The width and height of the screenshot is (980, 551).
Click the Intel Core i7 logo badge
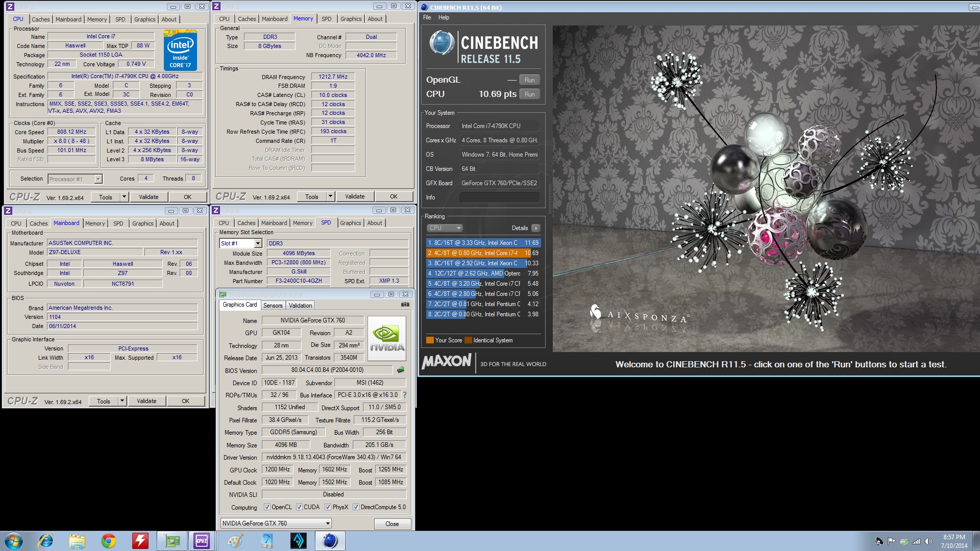180,50
